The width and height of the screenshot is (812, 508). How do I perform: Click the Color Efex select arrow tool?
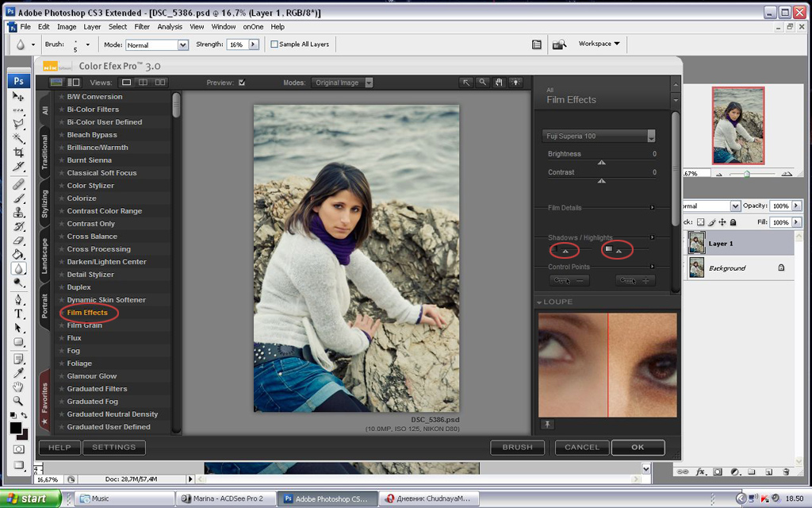(x=466, y=82)
